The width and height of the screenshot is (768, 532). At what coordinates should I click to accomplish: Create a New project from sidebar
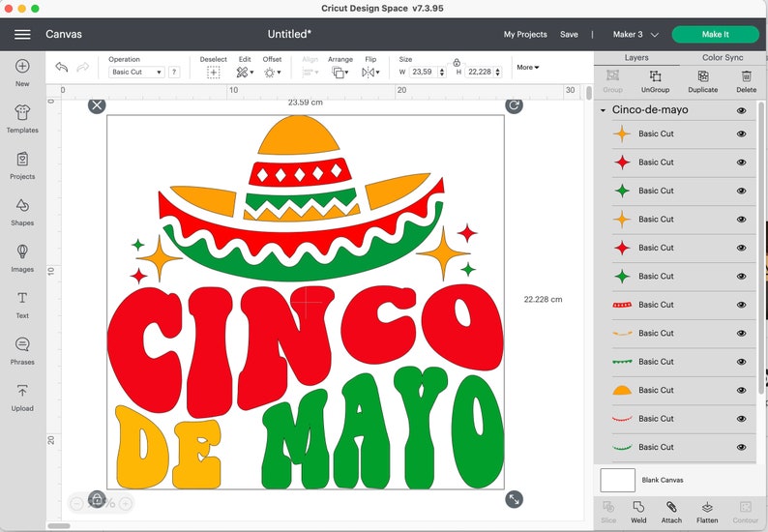22,73
